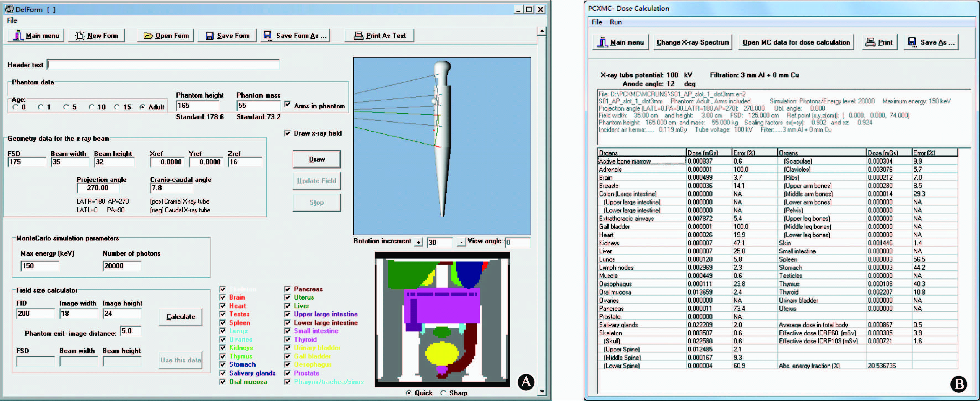Click Use this data button
Image resolution: width=980 pixels, height=401 pixels.
(x=181, y=360)
